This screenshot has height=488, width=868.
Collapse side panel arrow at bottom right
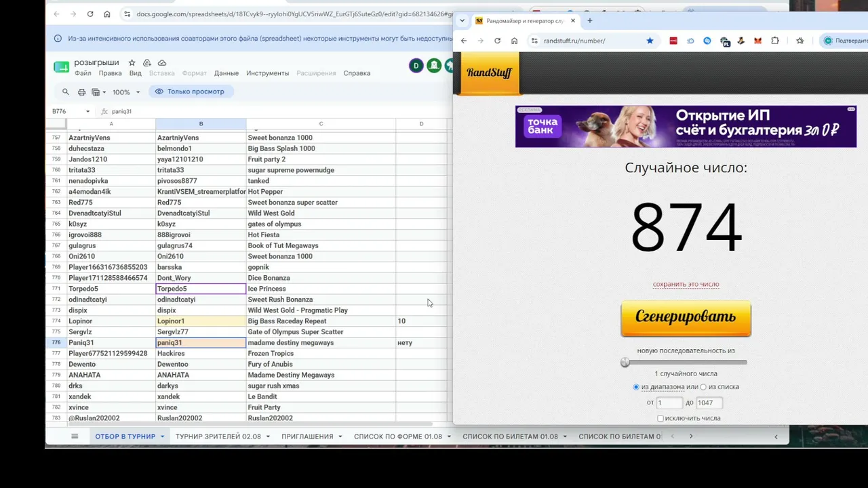tap(776, 436)
